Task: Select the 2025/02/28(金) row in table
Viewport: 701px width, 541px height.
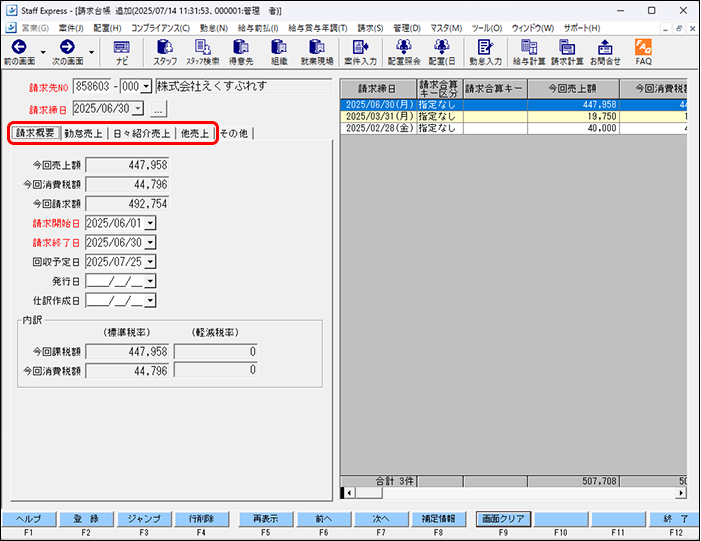Action: 513,128
